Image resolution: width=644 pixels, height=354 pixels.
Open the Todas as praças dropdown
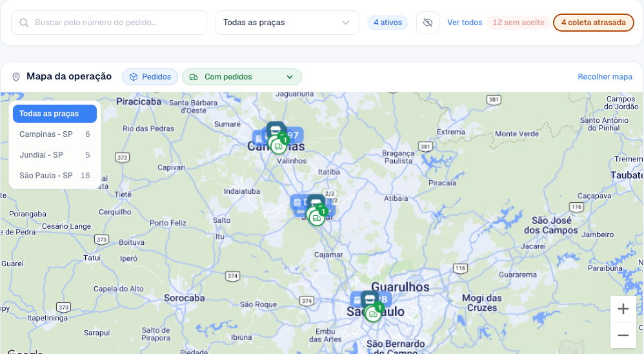[287, 23]
